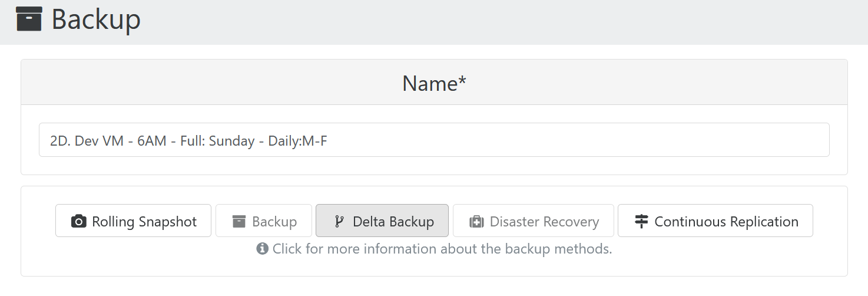The width and height of the screenshot is (868, 296).
Task: Click the medkit icon on Disaster Recovery
Action: 476,222
